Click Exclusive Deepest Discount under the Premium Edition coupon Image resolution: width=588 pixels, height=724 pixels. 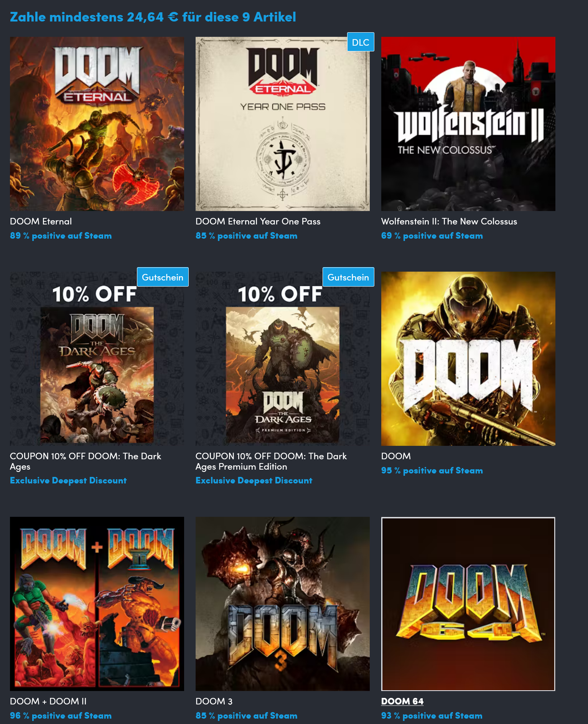point(254,480)
